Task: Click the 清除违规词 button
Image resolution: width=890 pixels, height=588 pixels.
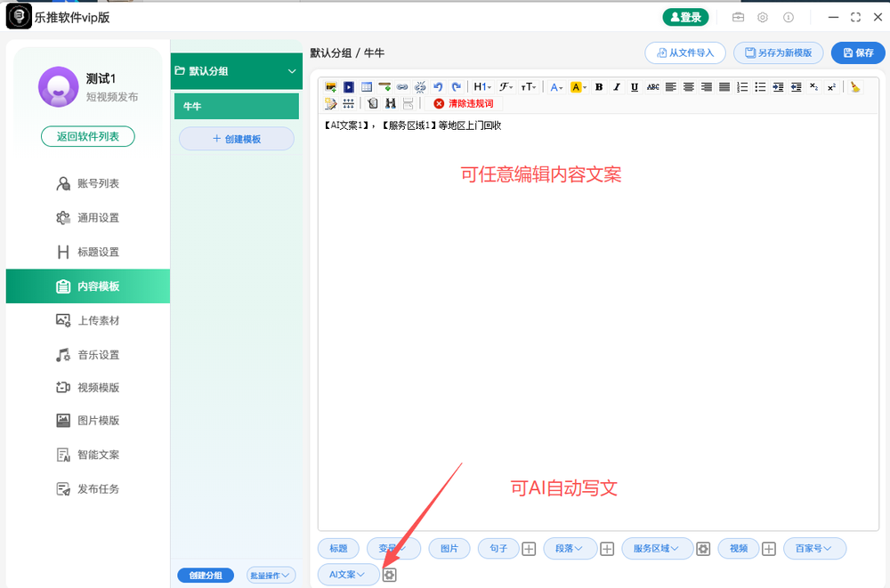Action: coord(466,102)
